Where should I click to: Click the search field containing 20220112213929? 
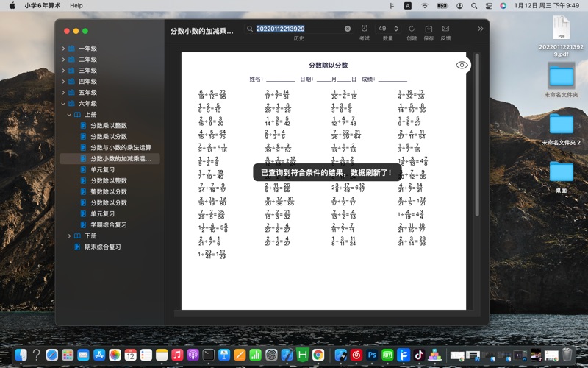299,29
